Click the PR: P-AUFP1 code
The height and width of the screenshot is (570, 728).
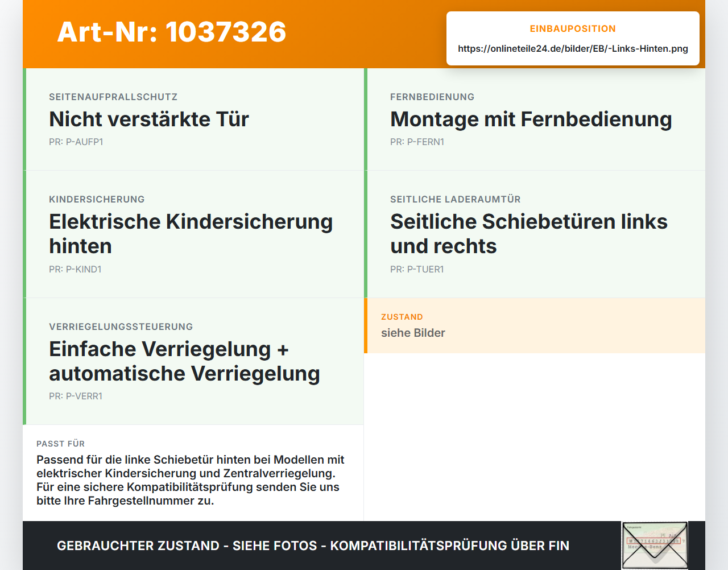click(76, 142)
